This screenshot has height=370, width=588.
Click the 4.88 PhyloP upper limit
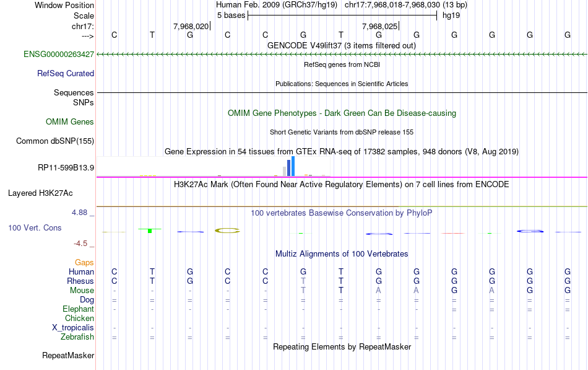[x=79, y=213]
